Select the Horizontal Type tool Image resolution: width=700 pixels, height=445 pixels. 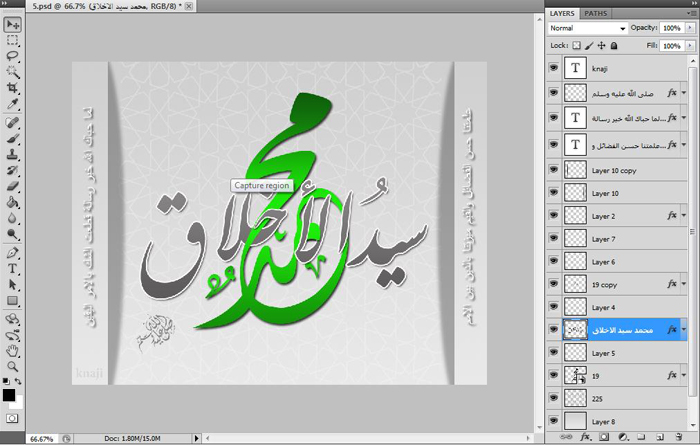pos(13,269)
